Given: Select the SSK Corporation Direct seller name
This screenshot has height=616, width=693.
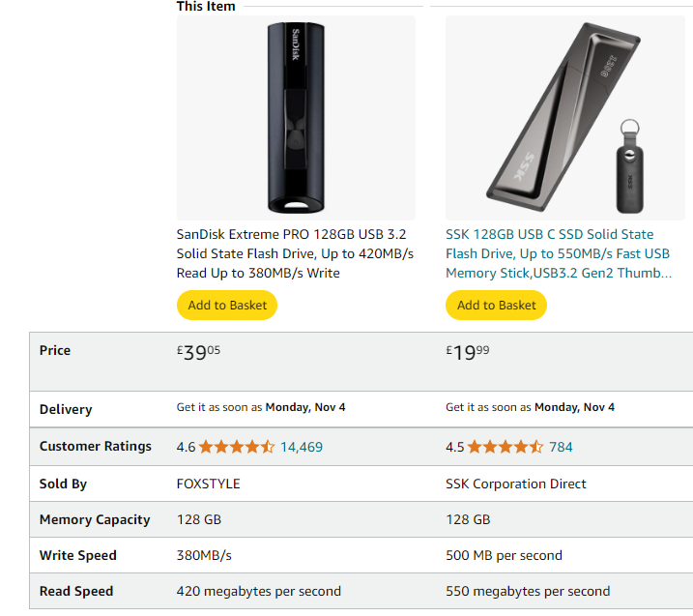Looking at the screenshot, I should [516, 484].
